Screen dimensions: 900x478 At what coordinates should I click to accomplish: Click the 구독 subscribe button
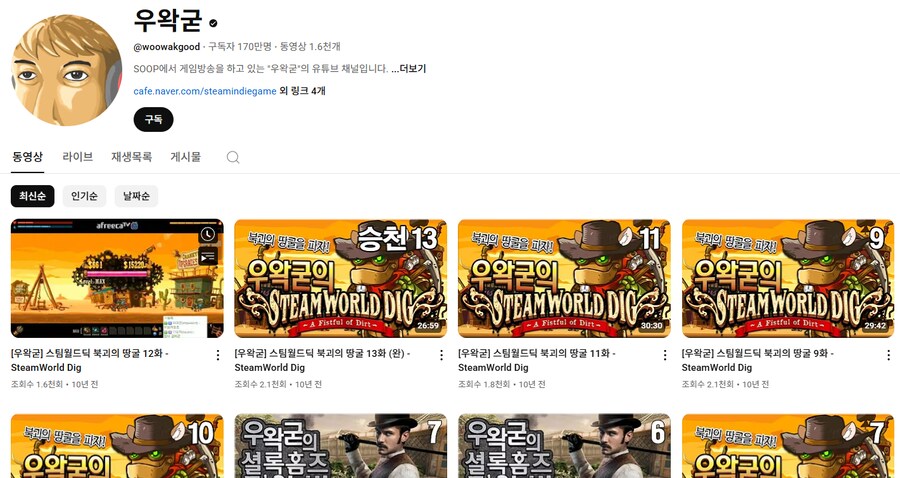tap(153, 119)
